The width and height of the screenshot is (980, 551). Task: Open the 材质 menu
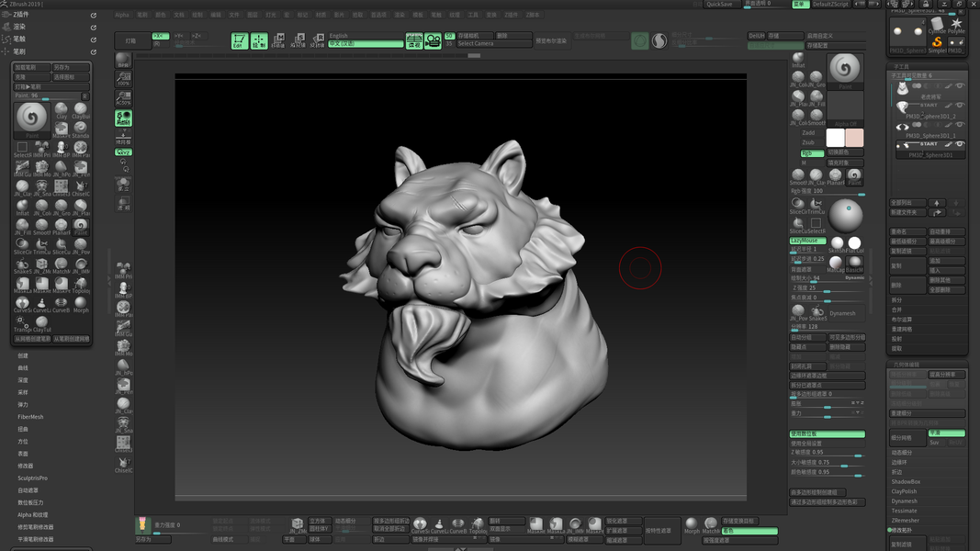pos(321,15)
